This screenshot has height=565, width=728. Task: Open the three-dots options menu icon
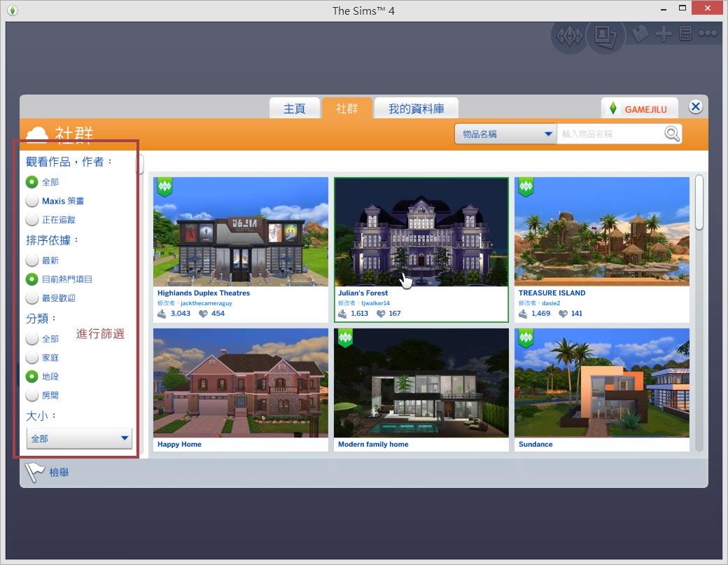pyautogui.click(x=708, y=34)
